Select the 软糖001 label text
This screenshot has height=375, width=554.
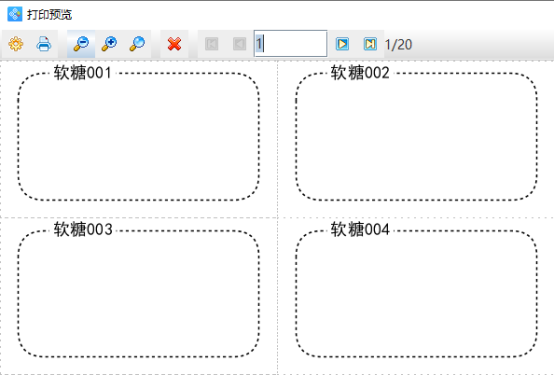tap(83, 73)
